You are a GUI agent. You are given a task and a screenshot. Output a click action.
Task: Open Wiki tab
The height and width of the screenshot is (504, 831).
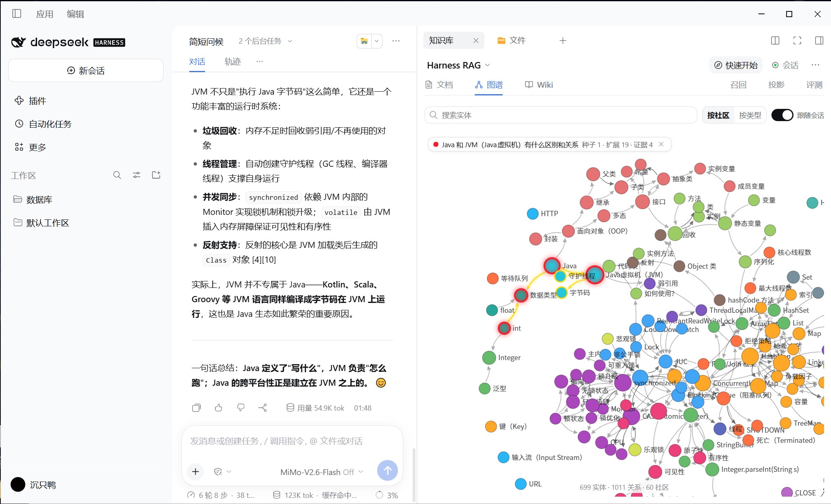[x=539, y=84]
